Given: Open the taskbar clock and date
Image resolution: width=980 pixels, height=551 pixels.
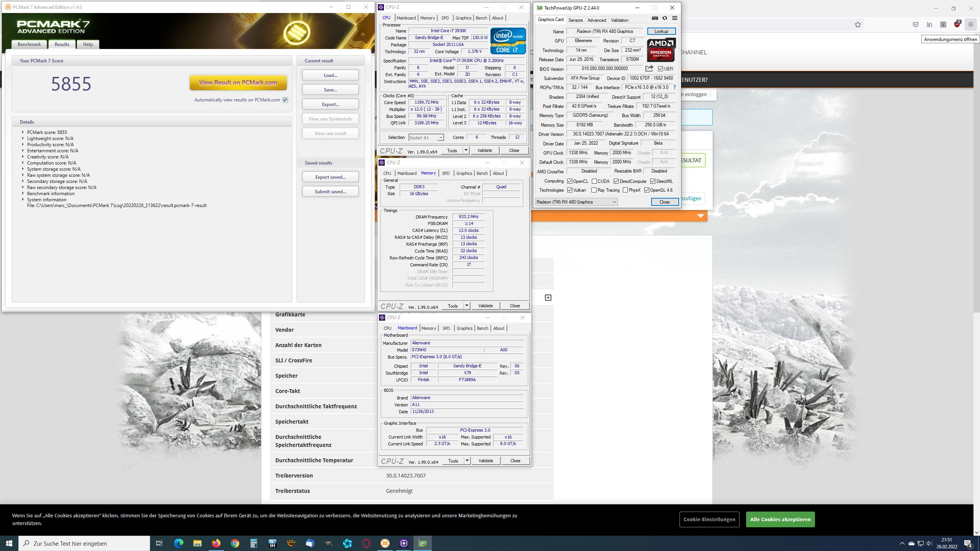Looking at the screenshot, I should point(947,543).
